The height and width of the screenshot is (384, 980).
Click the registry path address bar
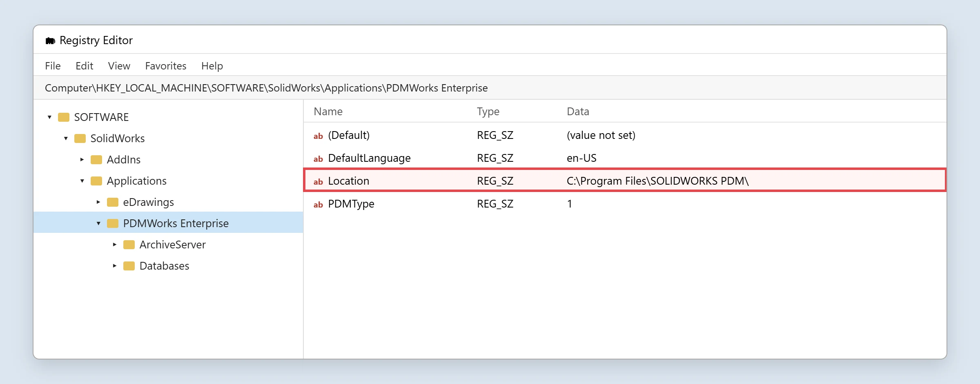[x=490, y=88]
